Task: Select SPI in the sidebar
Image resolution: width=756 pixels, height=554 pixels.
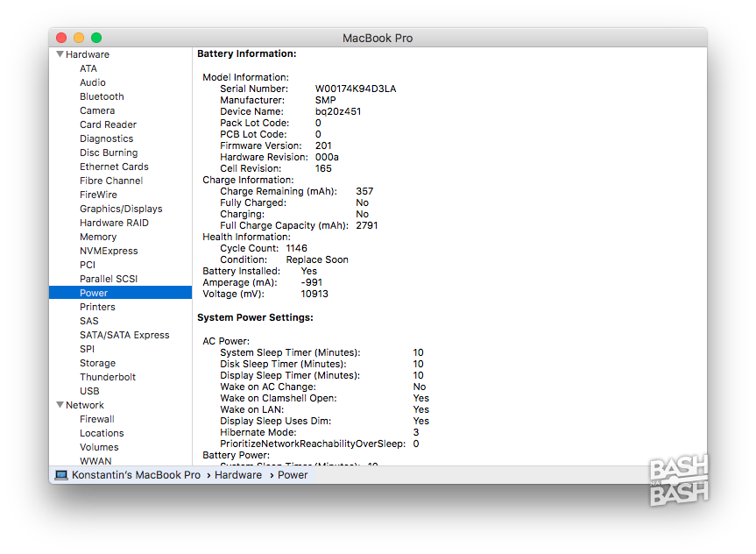Action: tap(87, 348)
